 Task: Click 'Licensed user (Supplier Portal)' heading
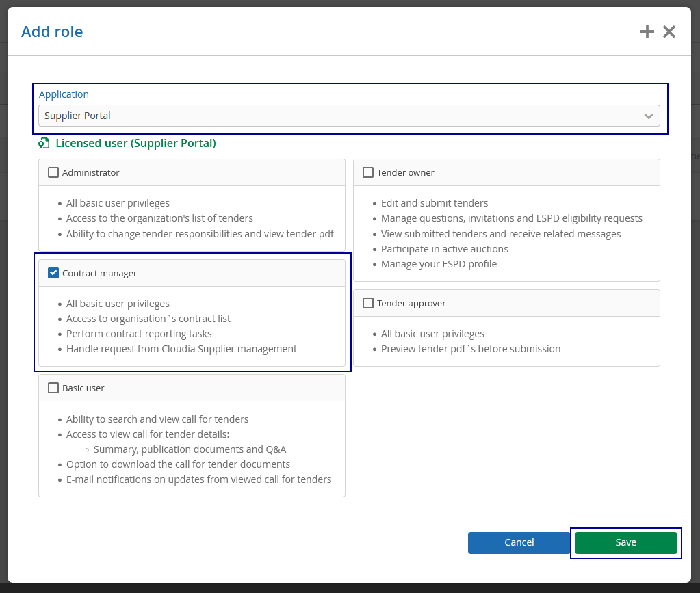pos(135,143)
